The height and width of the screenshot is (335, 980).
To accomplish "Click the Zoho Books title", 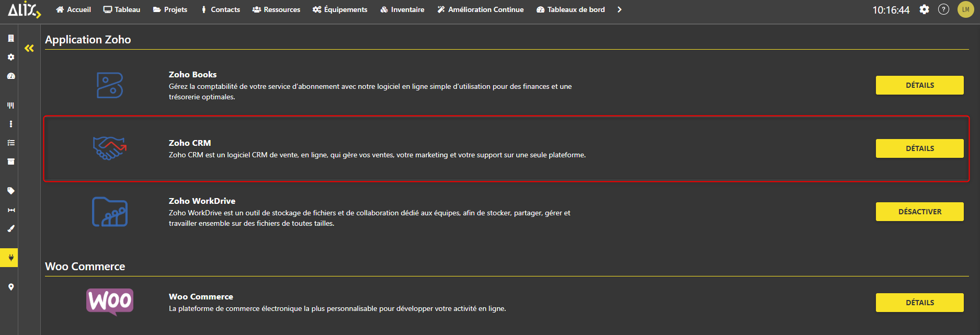I will coord(192,75).
